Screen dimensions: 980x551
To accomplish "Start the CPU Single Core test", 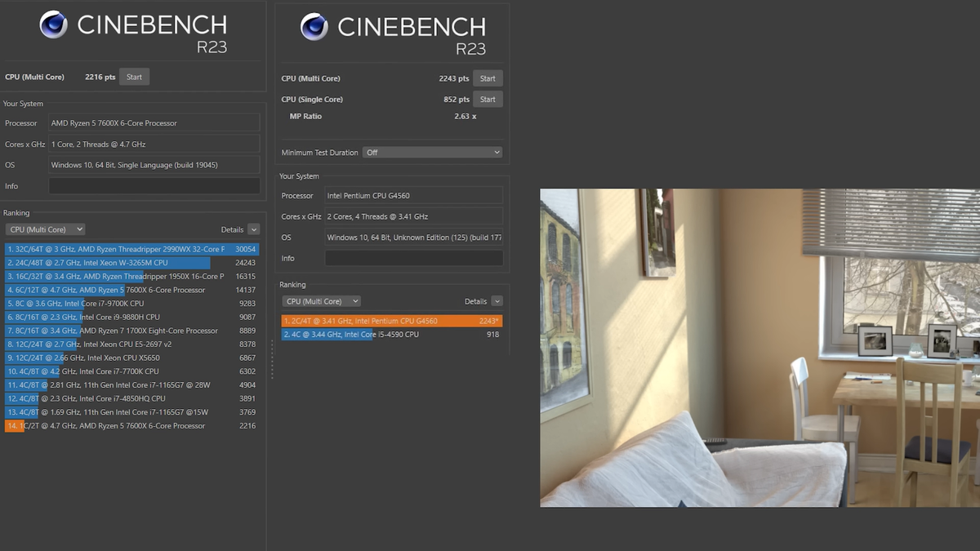I will (488, 100).
